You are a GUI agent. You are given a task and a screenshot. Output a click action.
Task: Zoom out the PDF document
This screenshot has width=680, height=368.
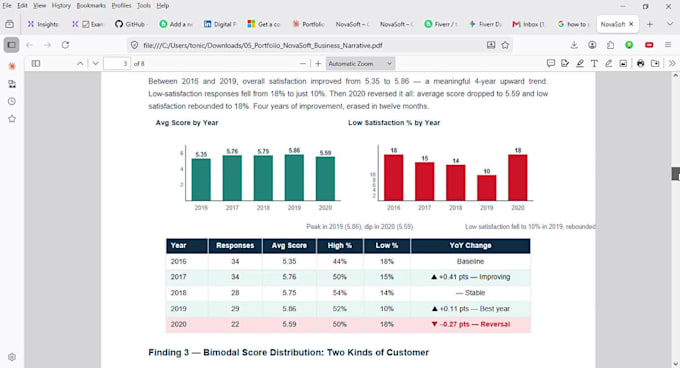(303, 64)
